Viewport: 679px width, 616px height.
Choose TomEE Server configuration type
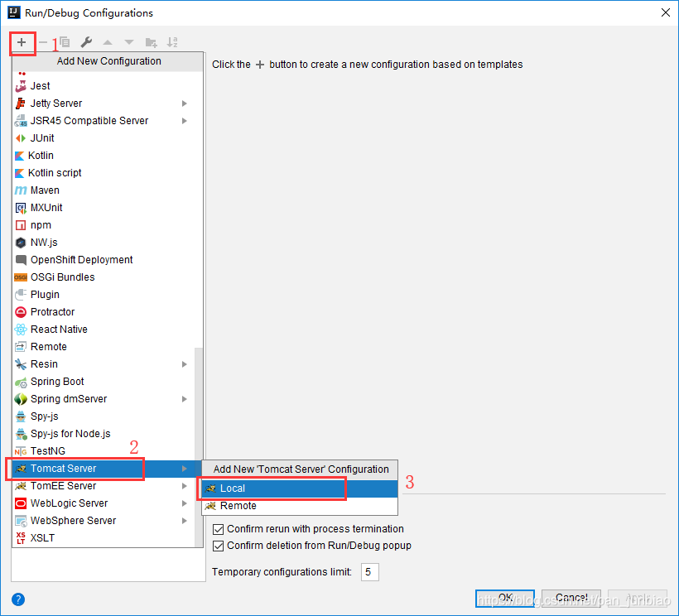pos(103,486)
